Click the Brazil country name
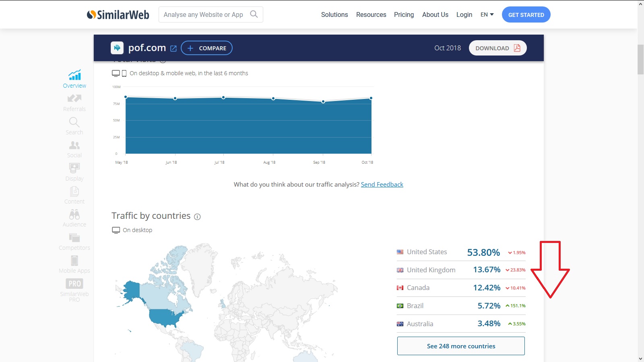The image size is (644, 362). [x=415, y=306]
